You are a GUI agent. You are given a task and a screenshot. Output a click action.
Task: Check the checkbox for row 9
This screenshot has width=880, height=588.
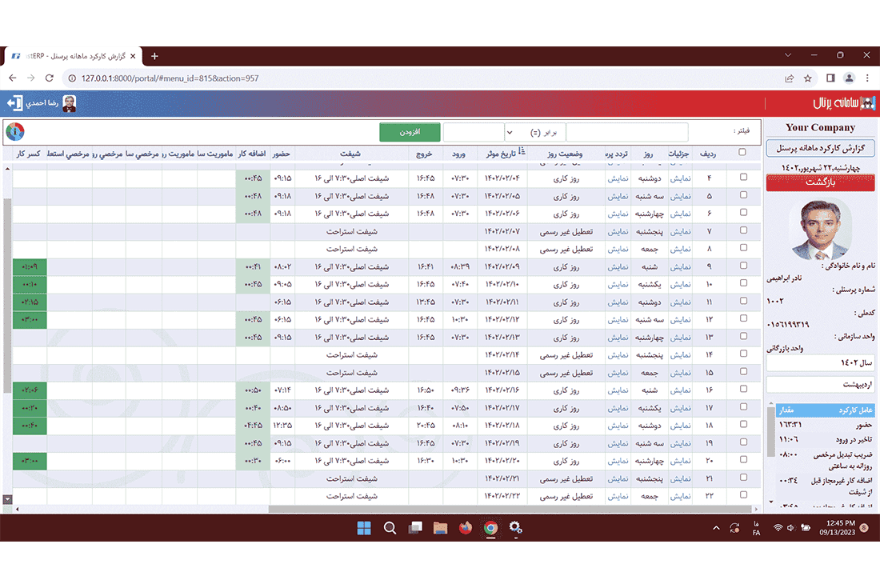pos(743,266)
